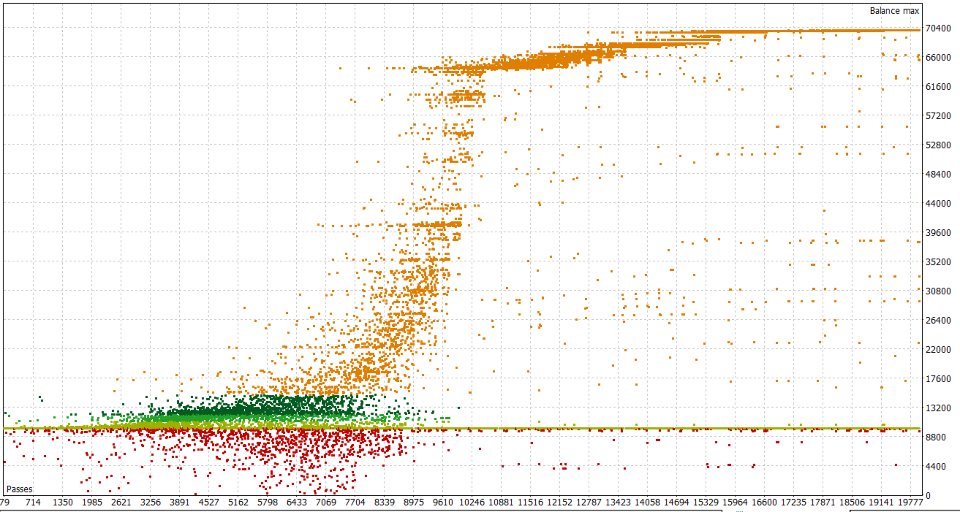Image resolution: width=960 pixels, height=512 pixels.
Task: Select the 8800 value on balance axis
Action: (935, 437)
